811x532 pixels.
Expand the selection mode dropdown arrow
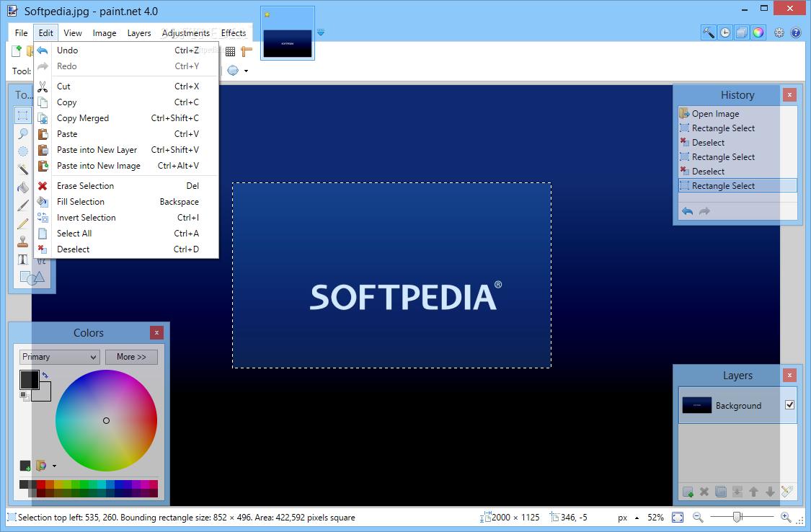coord(247,71)
